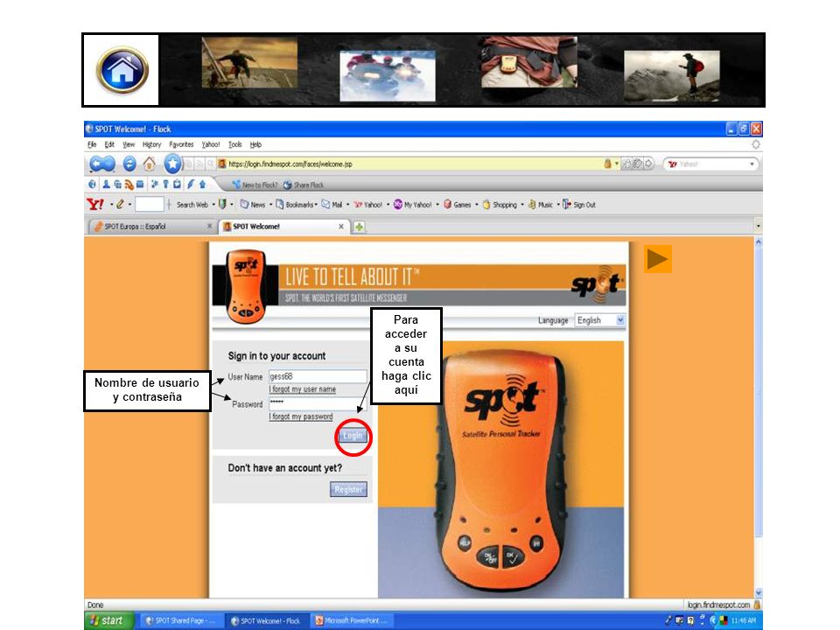The image size is (840, 630).
Task: Click Sign Out on the Yahoo toolbar
Action: tap(579, 205)
